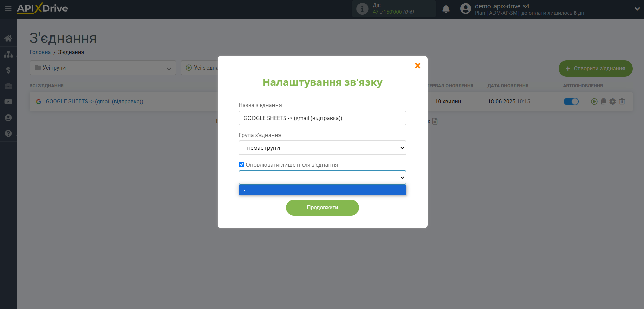This screenshot has width=644, height=309.
Task: Open the video tutorials icon in sidebar
Action: pos(8,102)
